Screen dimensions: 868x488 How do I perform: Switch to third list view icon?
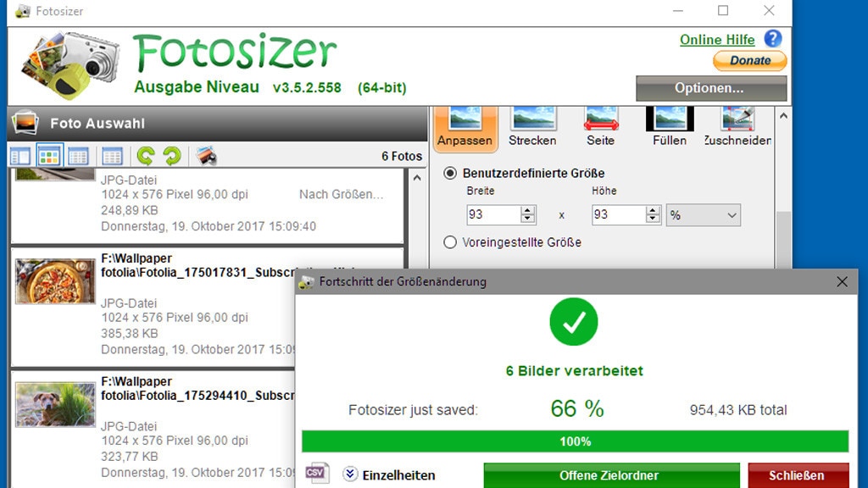point(78,156)
